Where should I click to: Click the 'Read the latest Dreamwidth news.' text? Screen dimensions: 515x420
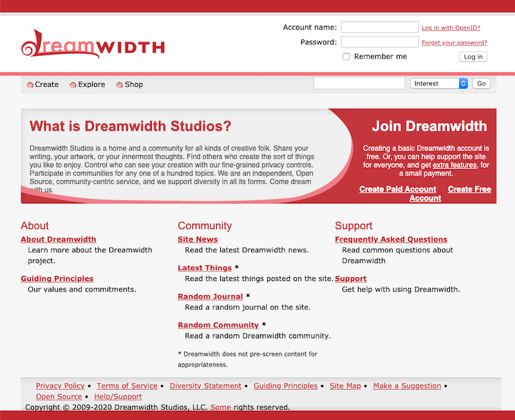[247, 250]
